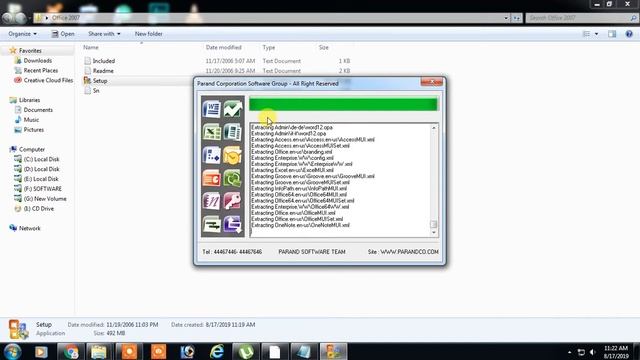Click the address bar refresh button
Viewport: 640px width, 360px height.
point(517,18)
